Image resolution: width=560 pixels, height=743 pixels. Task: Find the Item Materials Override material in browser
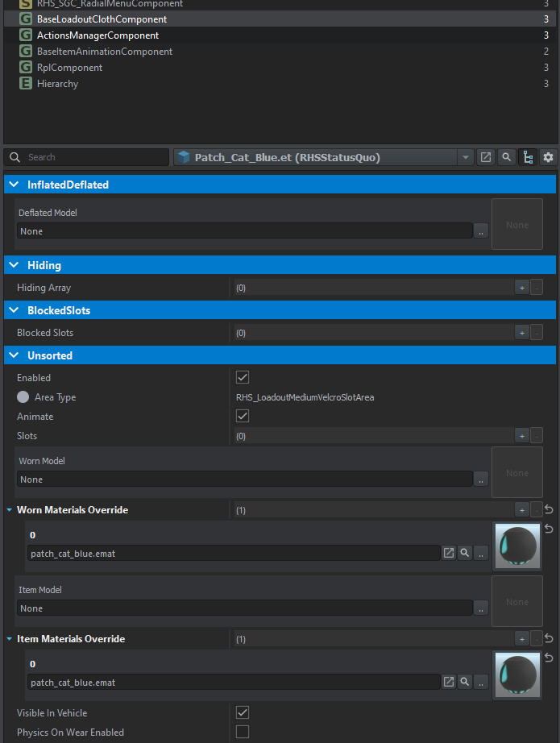pos(465,682)
